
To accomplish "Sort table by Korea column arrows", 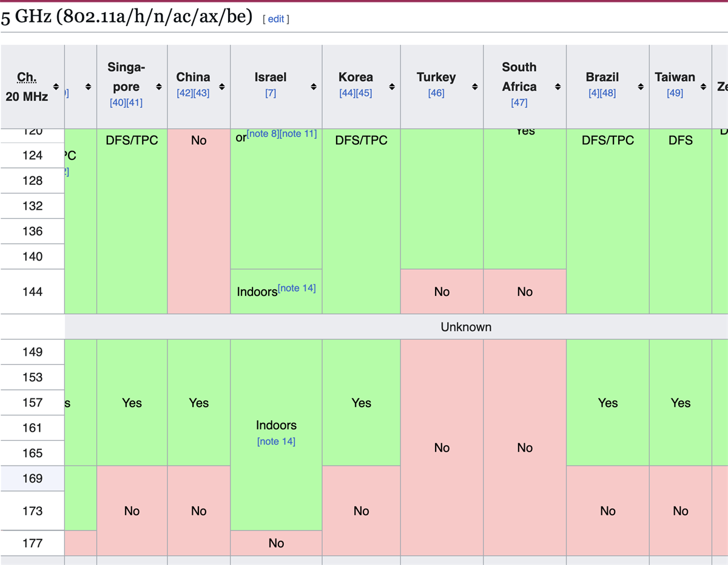I will click(x=392, y=87).
